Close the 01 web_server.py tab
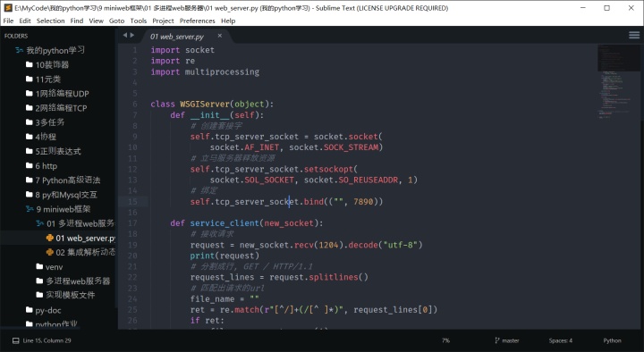Screen dimensions: 644x352 point(220,36)
